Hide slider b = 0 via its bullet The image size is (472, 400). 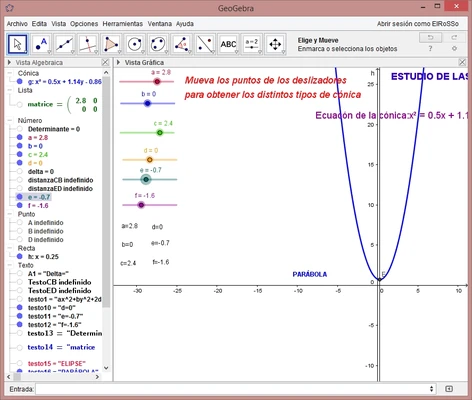point(19,146)
